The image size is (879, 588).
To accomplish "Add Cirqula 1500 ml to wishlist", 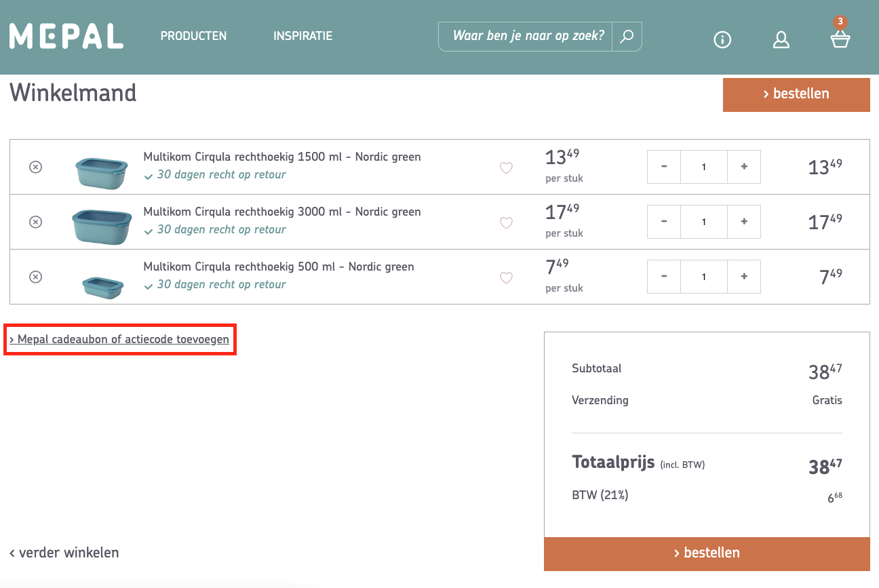I will point(506,168).
